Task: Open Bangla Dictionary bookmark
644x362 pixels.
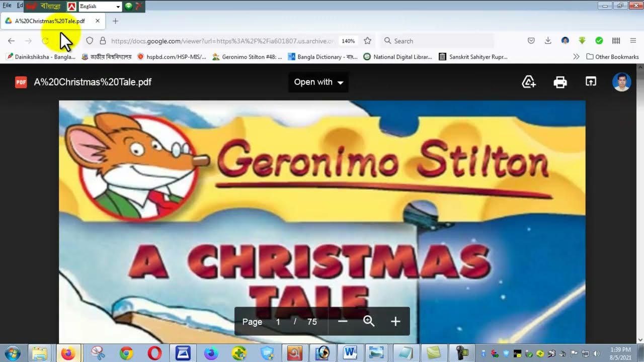Action: 323,57
